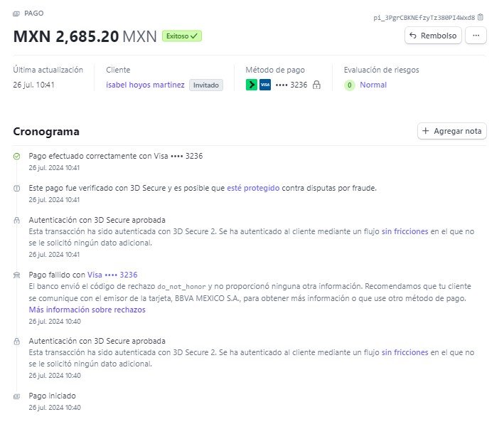Screen dimensions: 504x422
Task: Click the risk score 0 badge
Action: (350, 85)
